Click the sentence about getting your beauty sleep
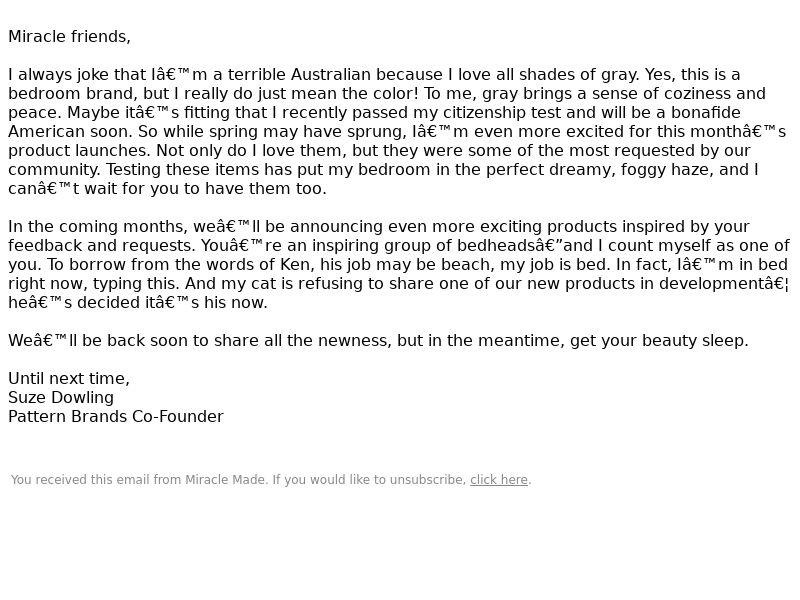Screen dimensions: 800x600 (x=378, y=340)
